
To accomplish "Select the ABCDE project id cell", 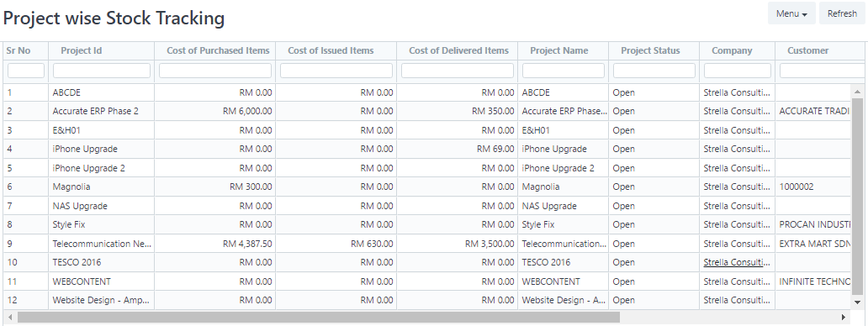I will (101, 92).
